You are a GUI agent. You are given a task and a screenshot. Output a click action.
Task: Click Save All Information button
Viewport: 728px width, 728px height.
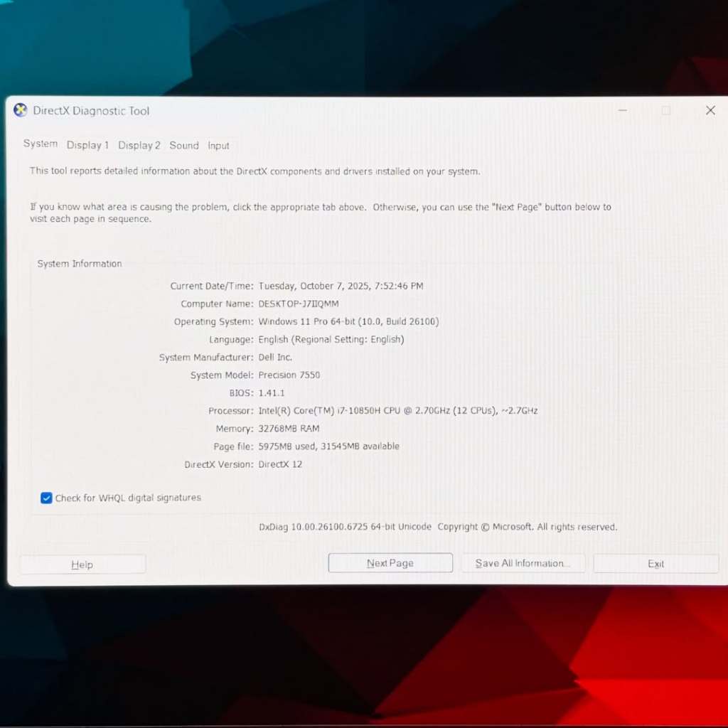pos(523,563)
